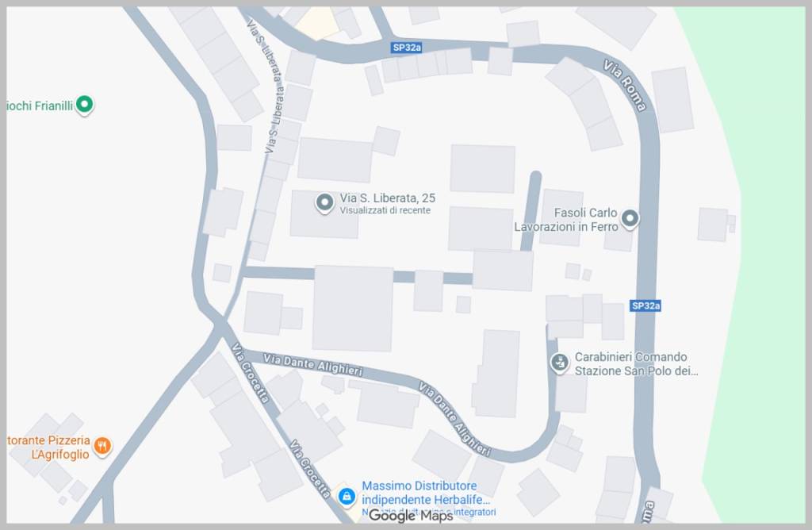Screen dimensions: 812x530
Task: Open the Carabinieri Comando Stazione marker icon
Action: [559, 363]
